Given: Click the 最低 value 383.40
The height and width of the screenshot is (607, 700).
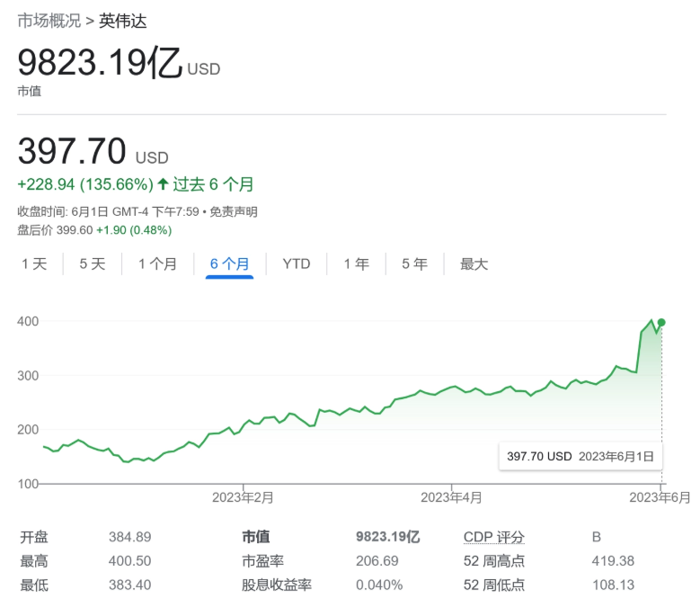Looking at the screenshot, I should 130,585.
